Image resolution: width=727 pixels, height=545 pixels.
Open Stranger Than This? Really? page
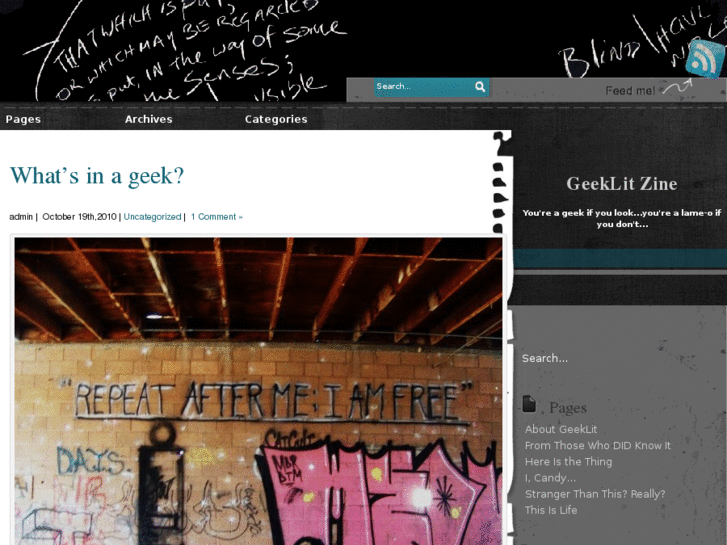595,494
